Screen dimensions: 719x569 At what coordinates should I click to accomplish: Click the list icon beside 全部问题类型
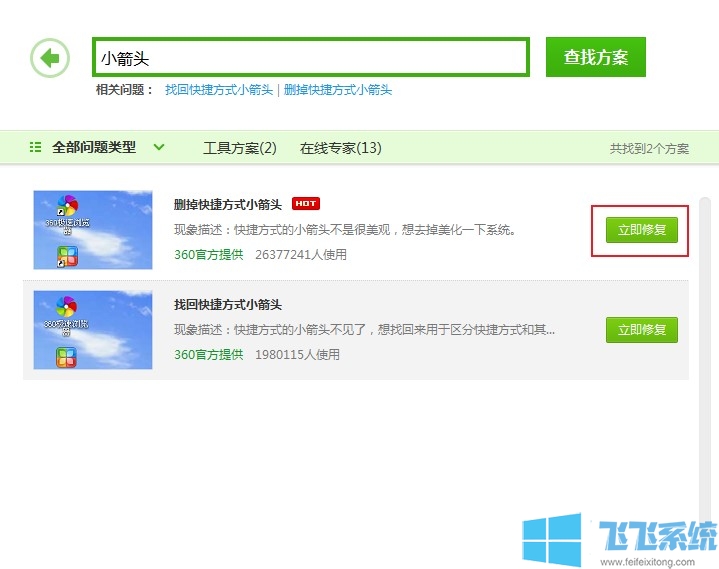click(x=35, y=147)
